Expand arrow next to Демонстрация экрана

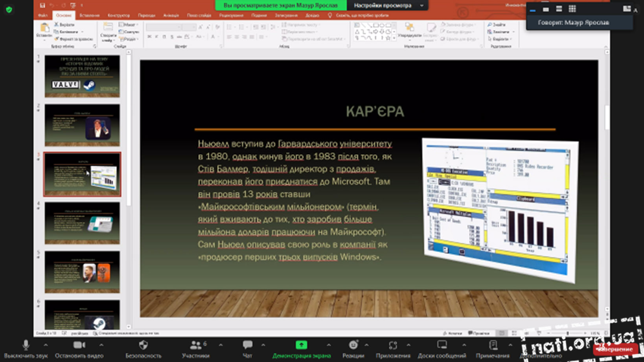[328, 345]
